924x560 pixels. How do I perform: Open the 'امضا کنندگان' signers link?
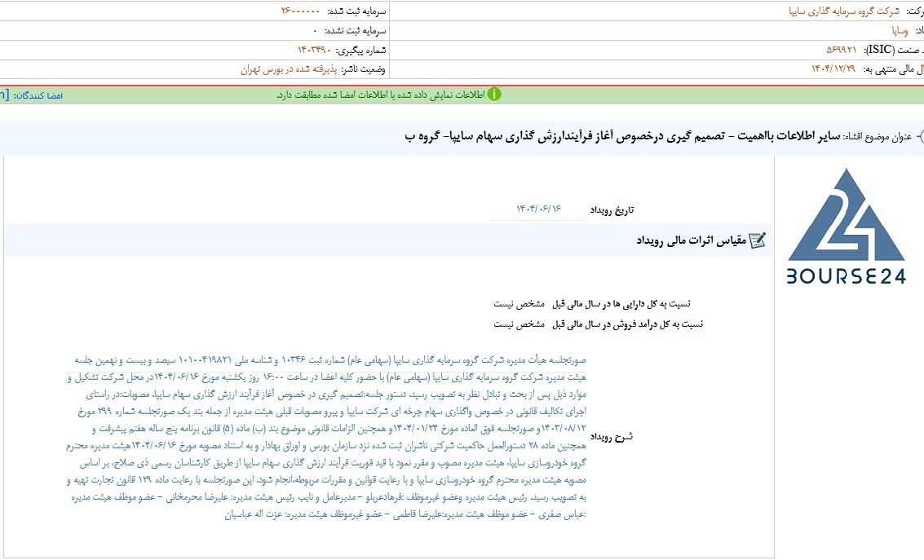click(39, 95)
